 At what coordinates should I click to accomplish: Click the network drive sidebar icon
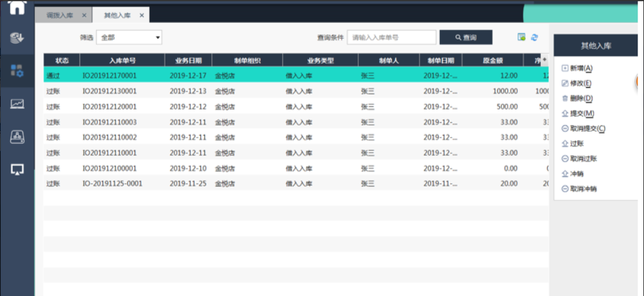[17, 136]
